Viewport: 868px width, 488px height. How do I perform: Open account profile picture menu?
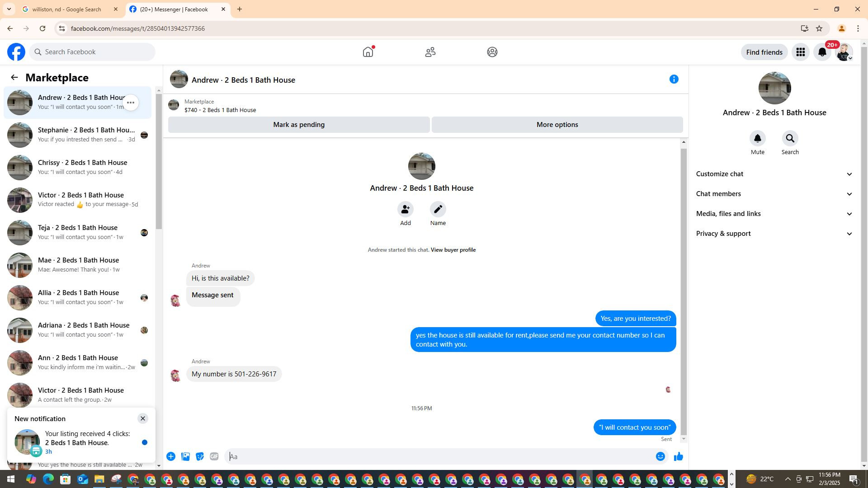tap(844, 52)
